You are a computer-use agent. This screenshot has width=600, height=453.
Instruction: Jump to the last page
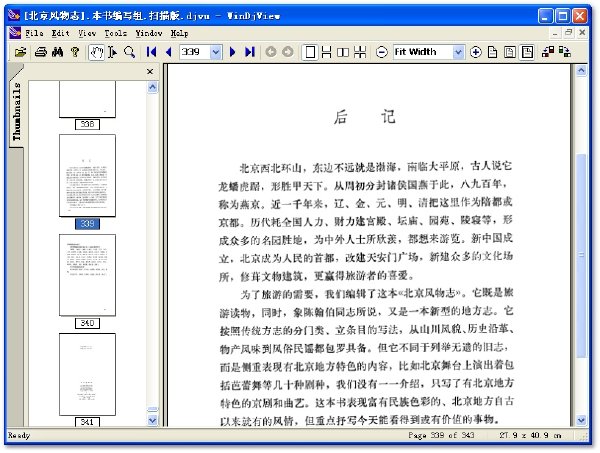pos(249,52)
